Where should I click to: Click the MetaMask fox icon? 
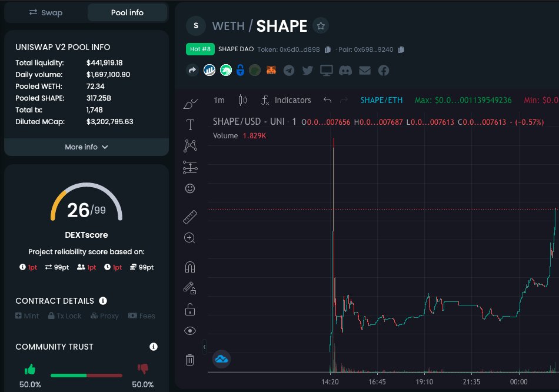click(x=270, y=70)
